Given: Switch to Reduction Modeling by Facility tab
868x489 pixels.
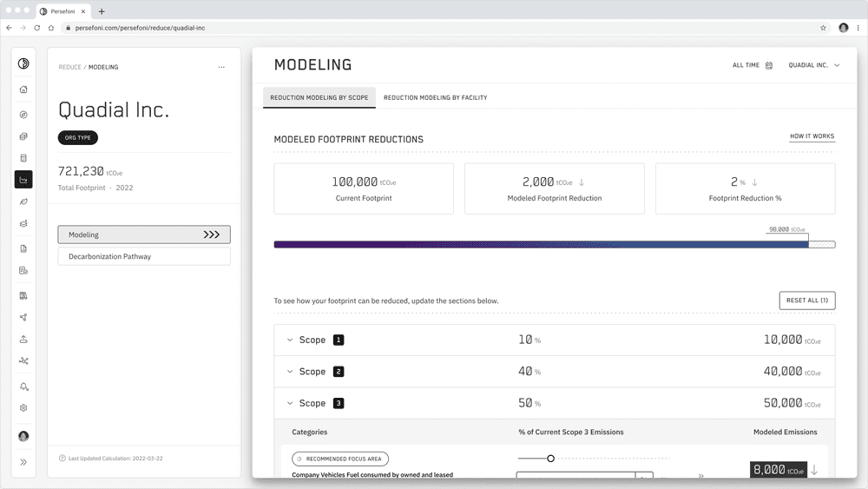Looking at the screenshot, I should pyautogui.click(x=435, y=97).
